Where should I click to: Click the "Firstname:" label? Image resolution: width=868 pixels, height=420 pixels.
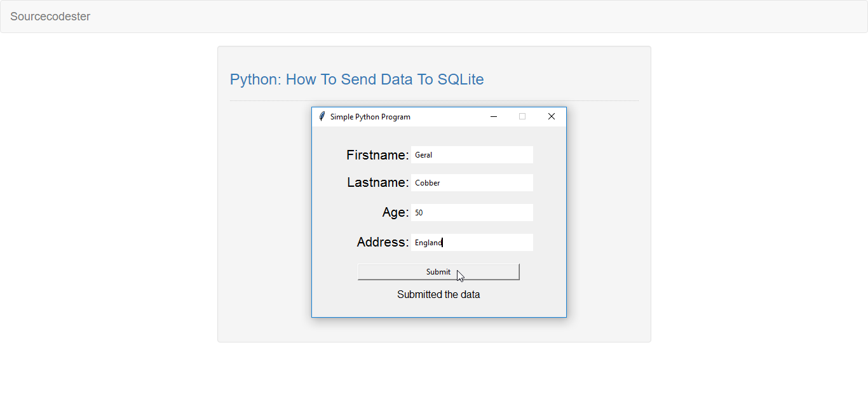coord(377,155)
